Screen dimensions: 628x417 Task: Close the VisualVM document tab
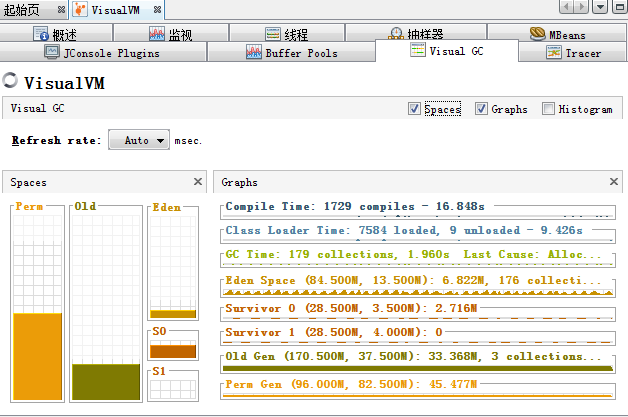coord(157,9)
